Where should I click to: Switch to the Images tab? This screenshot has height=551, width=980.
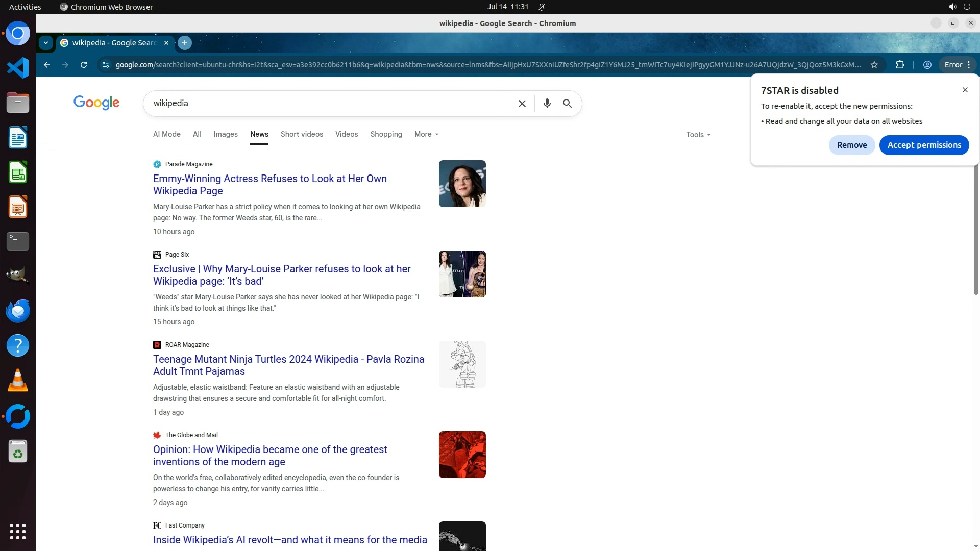(226, 134)
